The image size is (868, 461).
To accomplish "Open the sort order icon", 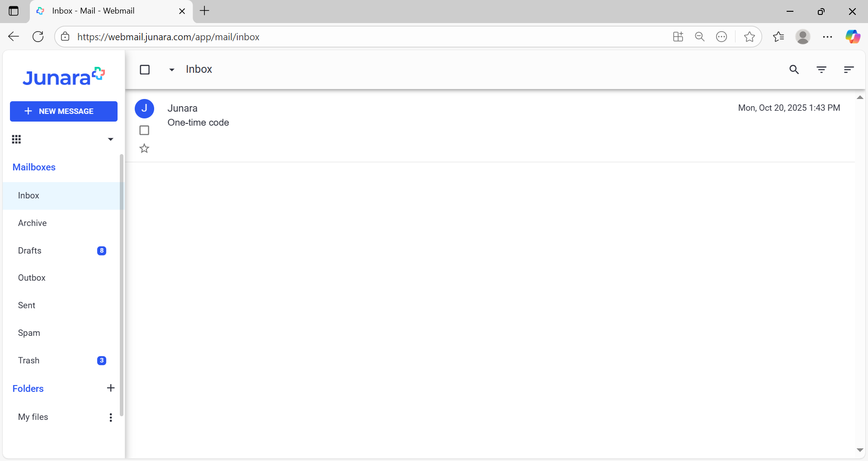I will pyautogui.click(x=849, y=70).
